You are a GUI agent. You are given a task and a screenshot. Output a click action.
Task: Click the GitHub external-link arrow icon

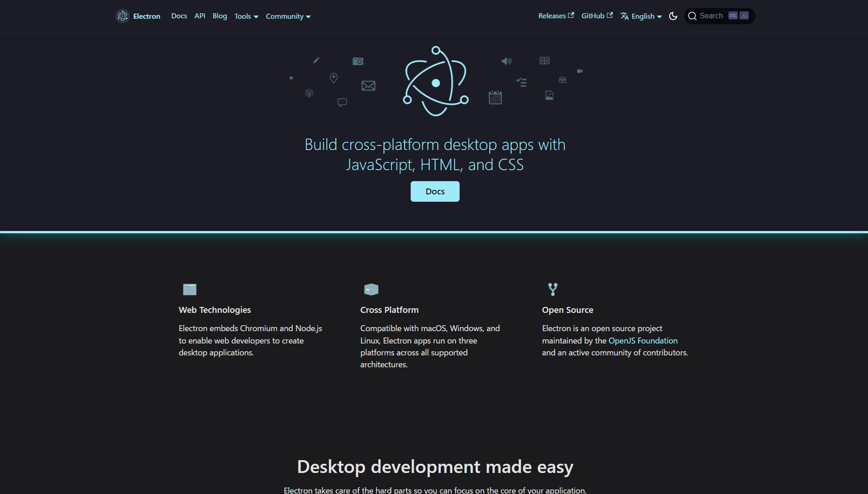tap(610, 15)
